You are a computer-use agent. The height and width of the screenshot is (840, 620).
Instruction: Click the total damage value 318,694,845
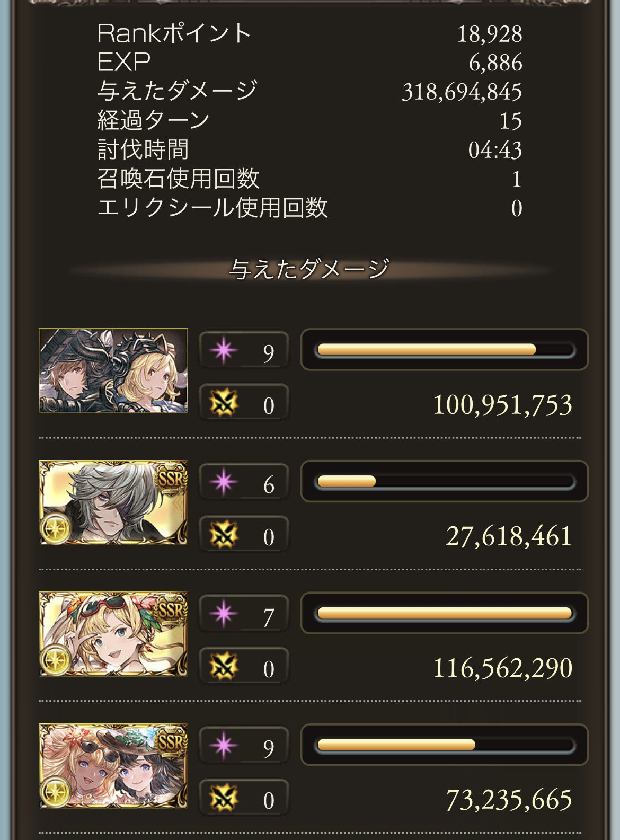click(462, 92)
